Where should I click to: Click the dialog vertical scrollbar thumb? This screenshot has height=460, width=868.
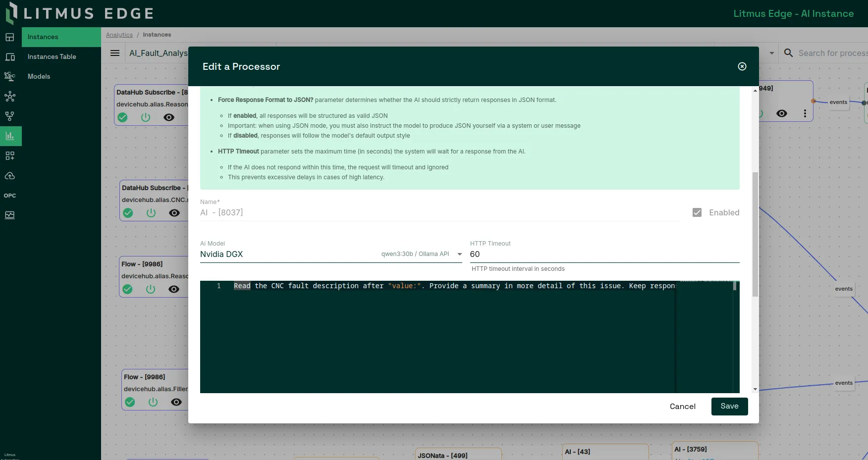(755, 234)
